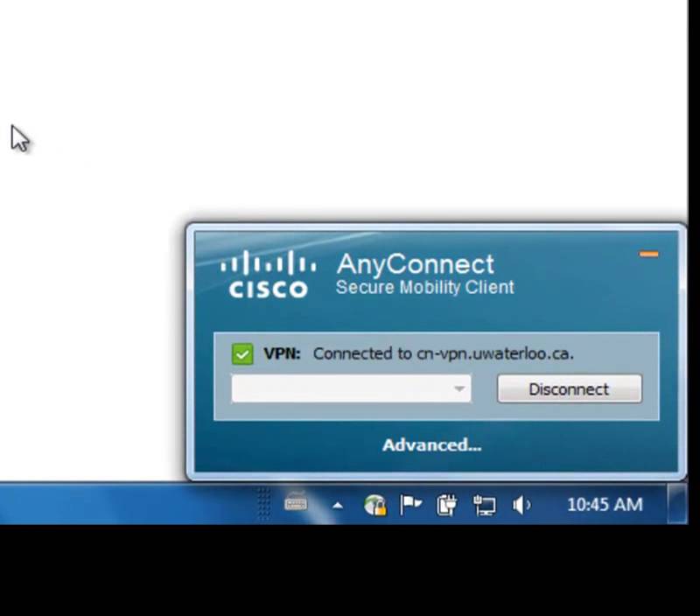Open the Advanced... settings link

pos(431,445)
